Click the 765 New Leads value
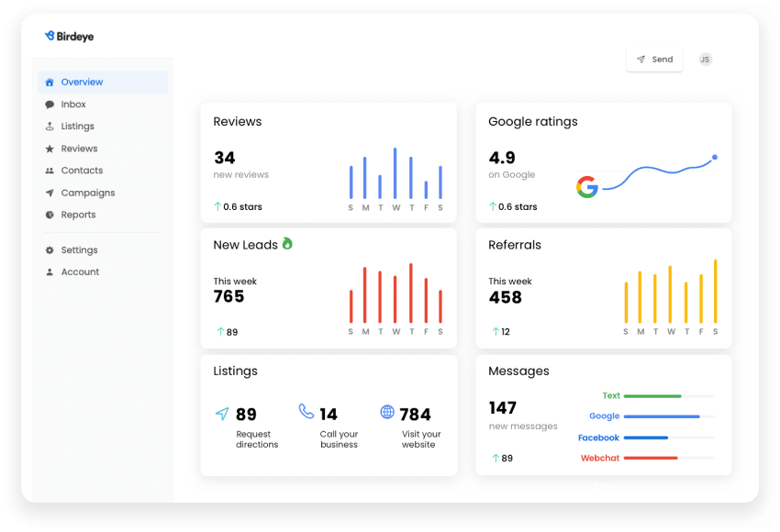This screenshot has width=780, height=532. click(228, 296)
